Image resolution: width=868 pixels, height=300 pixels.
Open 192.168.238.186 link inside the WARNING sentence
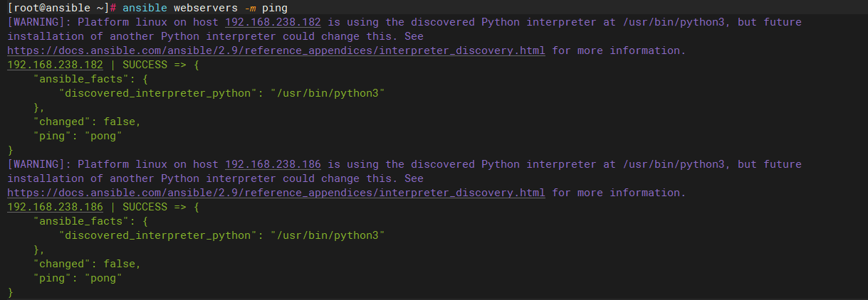[x=273, y=164]
